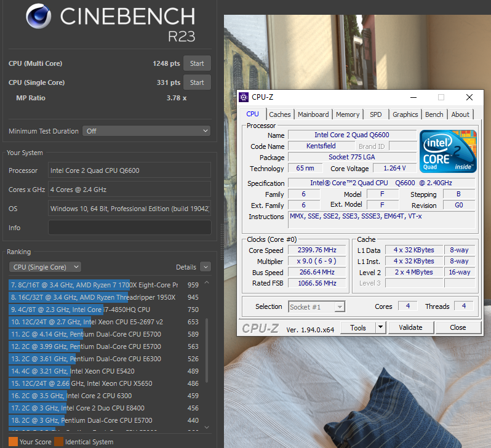491x448 pixels.
Task: Click the ranking list scroll-down arrow
Action: pos(207,427)
